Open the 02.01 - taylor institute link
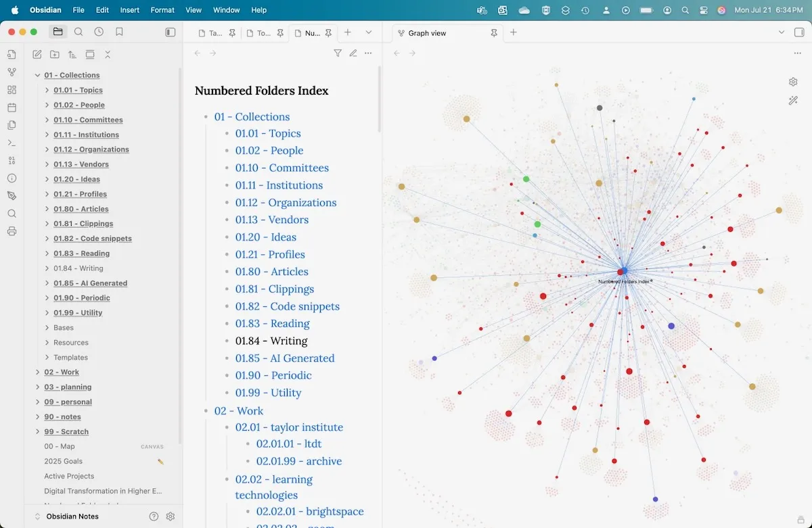The height and width of the screenshot is (528, 812). click(x=289, y=427)
